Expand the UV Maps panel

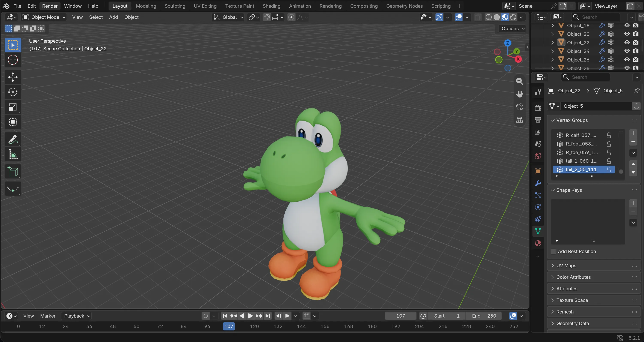pyautogui.click(x=594, y=266)
